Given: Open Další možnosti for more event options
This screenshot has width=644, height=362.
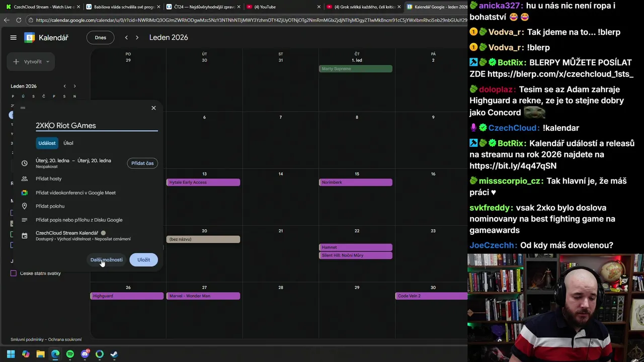Looking at the screenshot, I should 106,260.
